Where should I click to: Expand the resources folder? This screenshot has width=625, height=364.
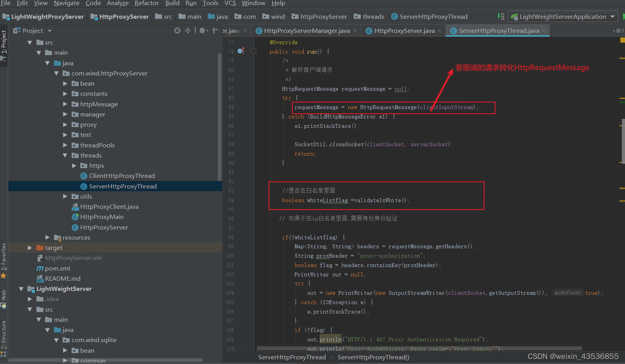click(x=48, y=237)
